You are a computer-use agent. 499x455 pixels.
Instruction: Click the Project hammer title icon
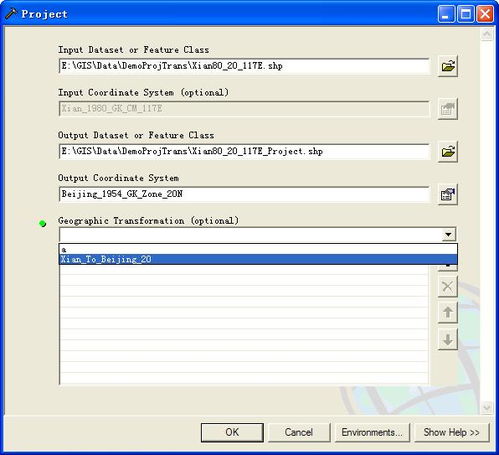tap(11, 14)
